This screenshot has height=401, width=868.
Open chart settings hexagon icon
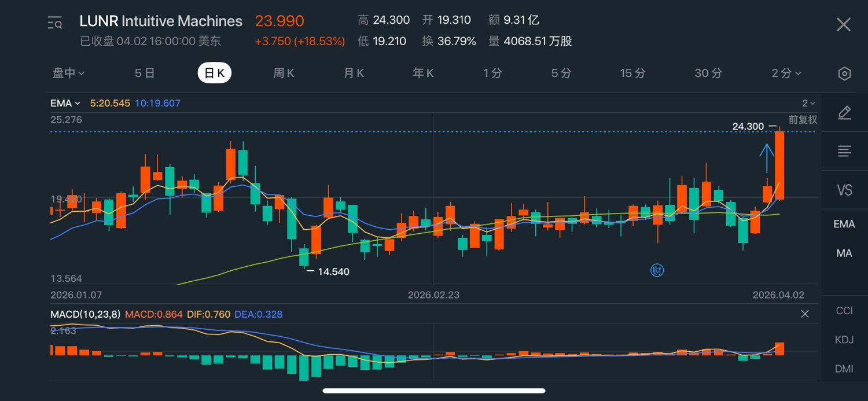844,73
